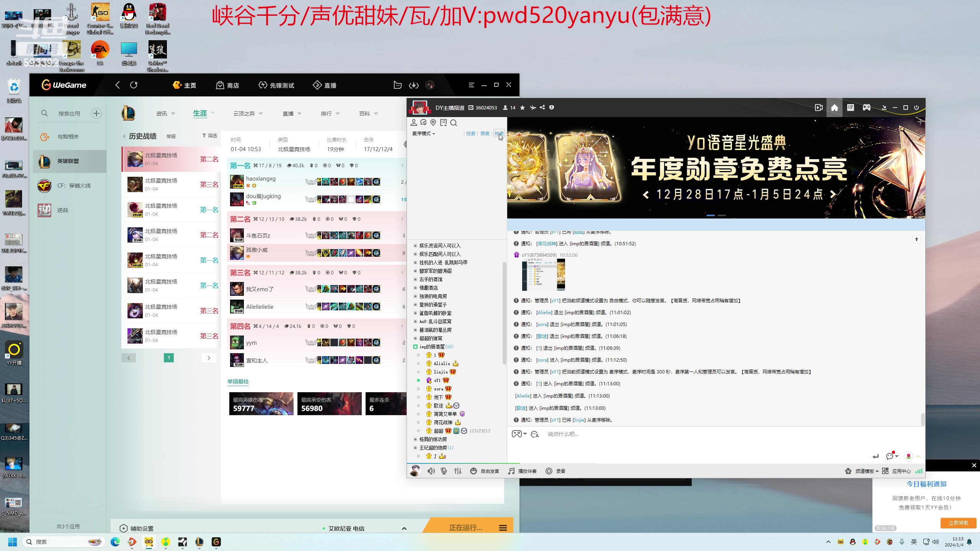Open the YY channel home icon
The width and height of the screenshot is (980, 551).
pyautogui.click(x=835, y=108)
